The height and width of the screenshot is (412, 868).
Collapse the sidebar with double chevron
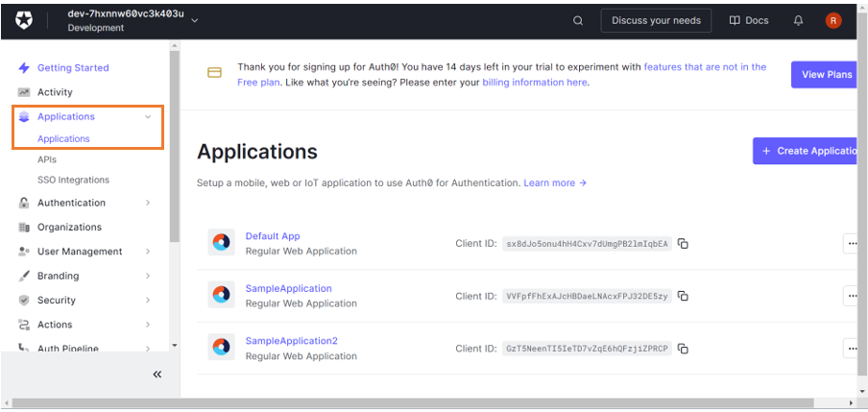pyautogui.click(x=157, y=375)
